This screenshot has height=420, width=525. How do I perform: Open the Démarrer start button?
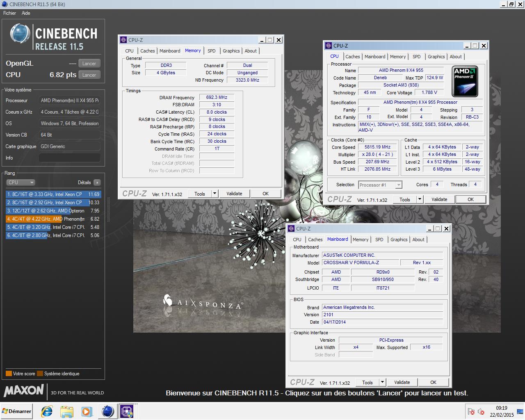click(x=16, y=411)
